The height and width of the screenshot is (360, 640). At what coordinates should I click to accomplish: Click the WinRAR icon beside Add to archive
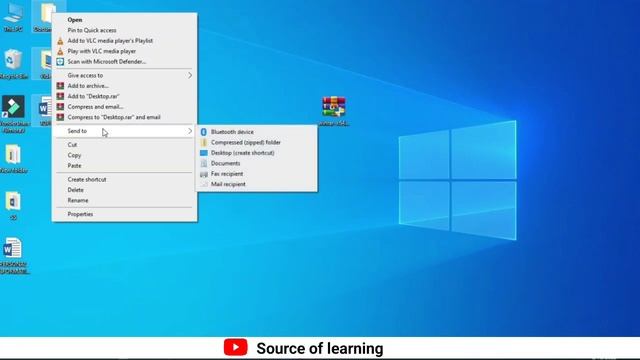pos(60,86)
